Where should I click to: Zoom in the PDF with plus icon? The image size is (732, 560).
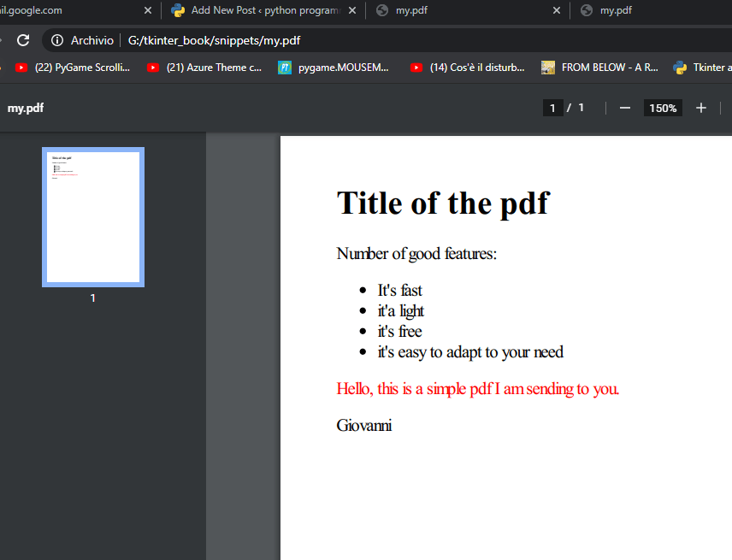coord(701,108)
